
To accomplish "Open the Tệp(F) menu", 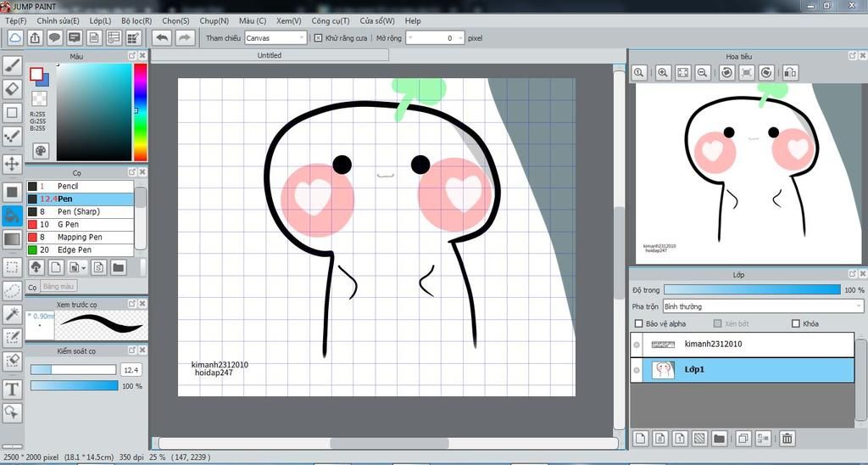I will (16, 21).
